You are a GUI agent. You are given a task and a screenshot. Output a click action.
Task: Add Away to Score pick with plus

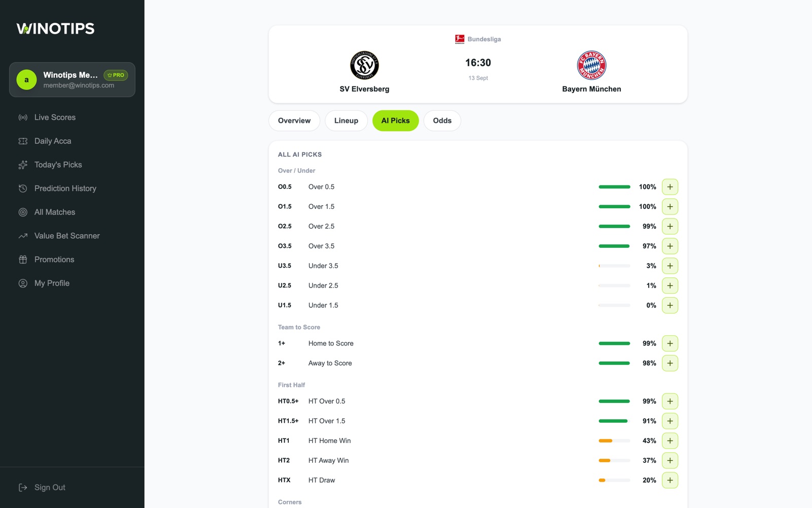pyautogui.click(x=670, y=363)
